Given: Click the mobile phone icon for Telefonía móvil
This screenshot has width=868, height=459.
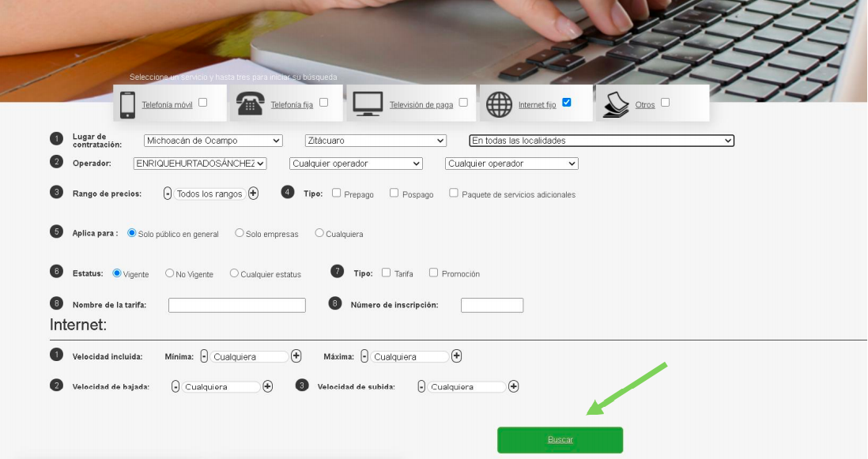Looking at the screenshot, I should pyautogui.click(x=127, y=104).
